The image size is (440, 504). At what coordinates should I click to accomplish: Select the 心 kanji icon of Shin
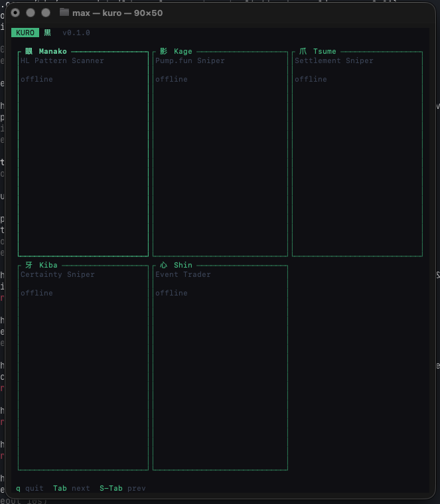coord(163,265)
